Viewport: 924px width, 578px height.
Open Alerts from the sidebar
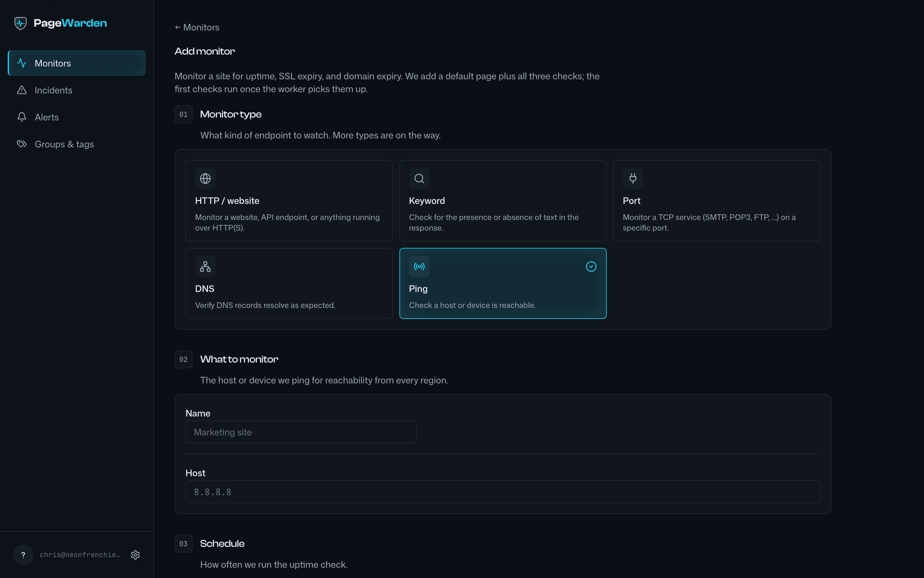[x=77, y=117]
